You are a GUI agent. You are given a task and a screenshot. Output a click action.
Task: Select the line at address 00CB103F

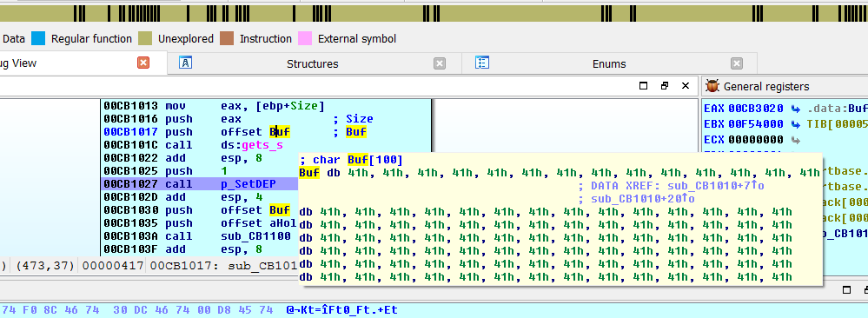point(199,248)
